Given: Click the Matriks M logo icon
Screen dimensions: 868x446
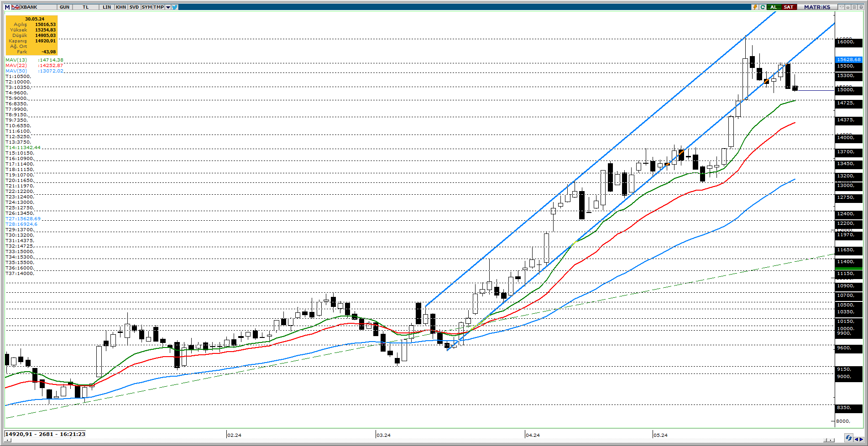Looking at the screenshot, I should pyautogui.click(x=7, y=7).
